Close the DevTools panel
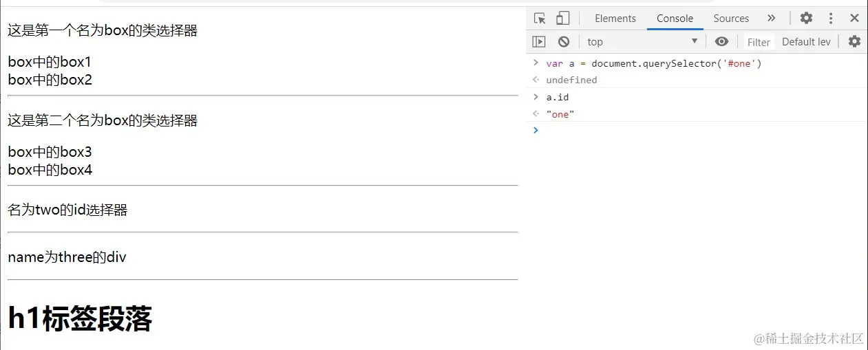 pos(854,19)
